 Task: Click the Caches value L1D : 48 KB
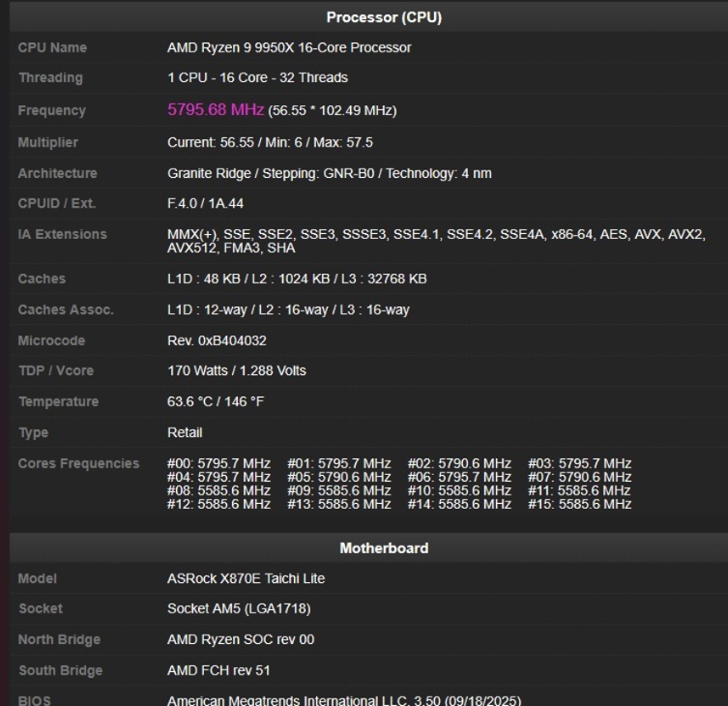point(297,279)
